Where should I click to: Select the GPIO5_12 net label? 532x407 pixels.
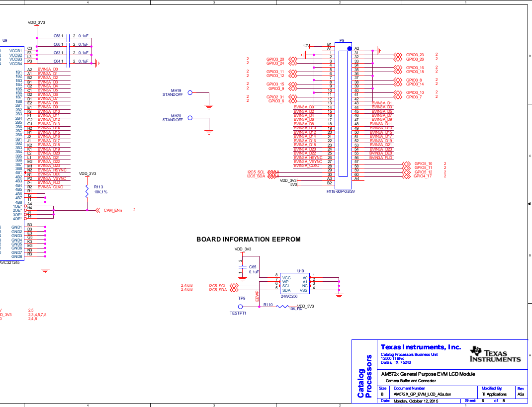(424, 172)
